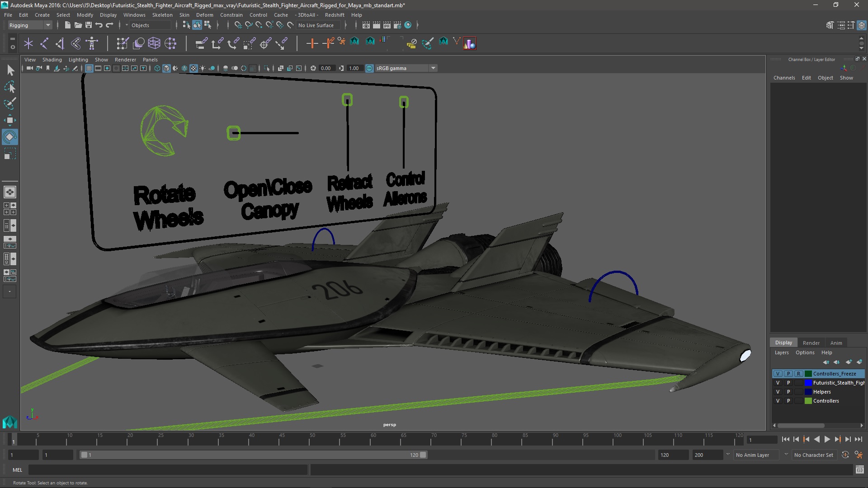Click the playback end time field 120
Viewport: 868px width, 488px height.
[x=673, y=455]
